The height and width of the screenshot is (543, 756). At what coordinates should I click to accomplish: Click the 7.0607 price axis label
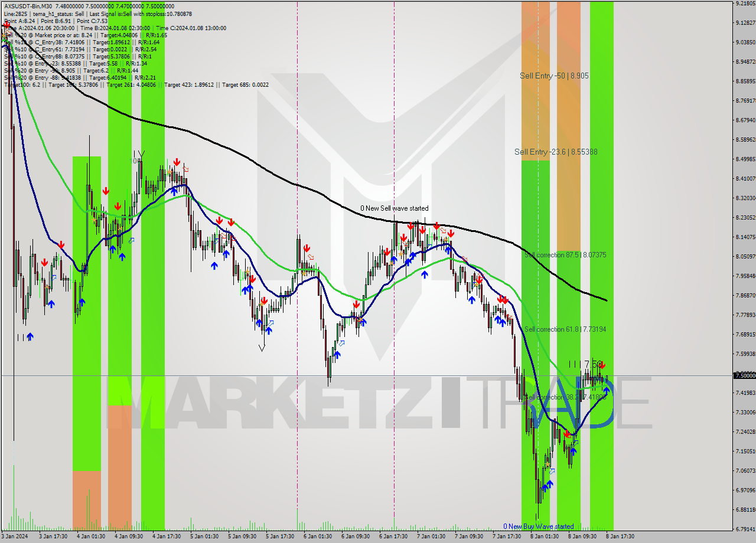(x=746, y=470)
